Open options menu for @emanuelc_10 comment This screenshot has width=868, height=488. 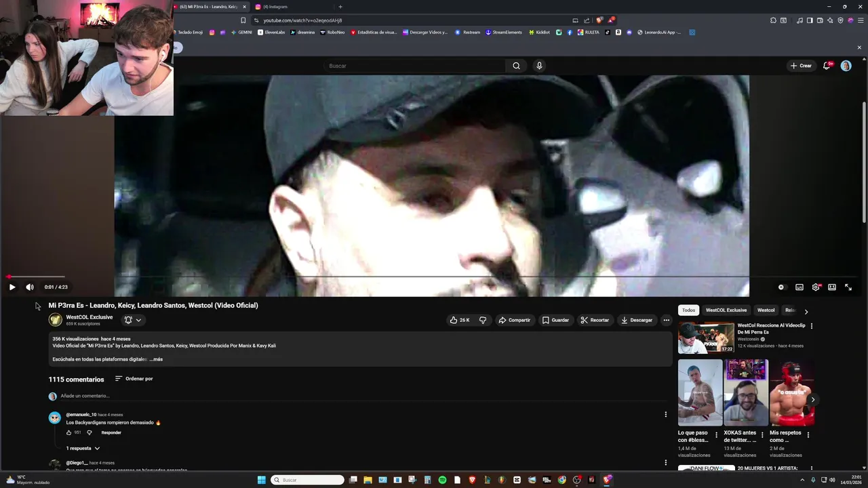coord(665,414)
